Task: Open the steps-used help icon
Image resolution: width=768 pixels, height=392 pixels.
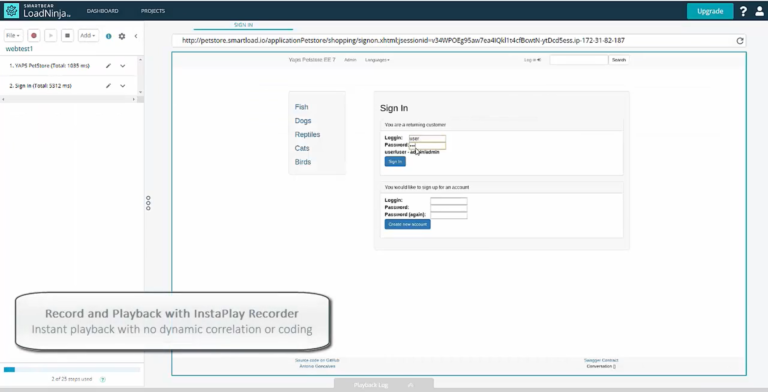Action: (103, 379)
